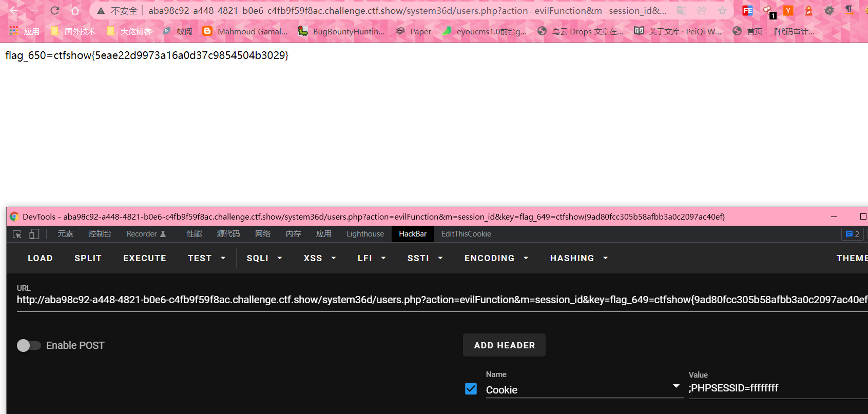This screenshot has width=868, height=414.
Task: Switch to the Lighthouse tab
Action: pos(365,234)
